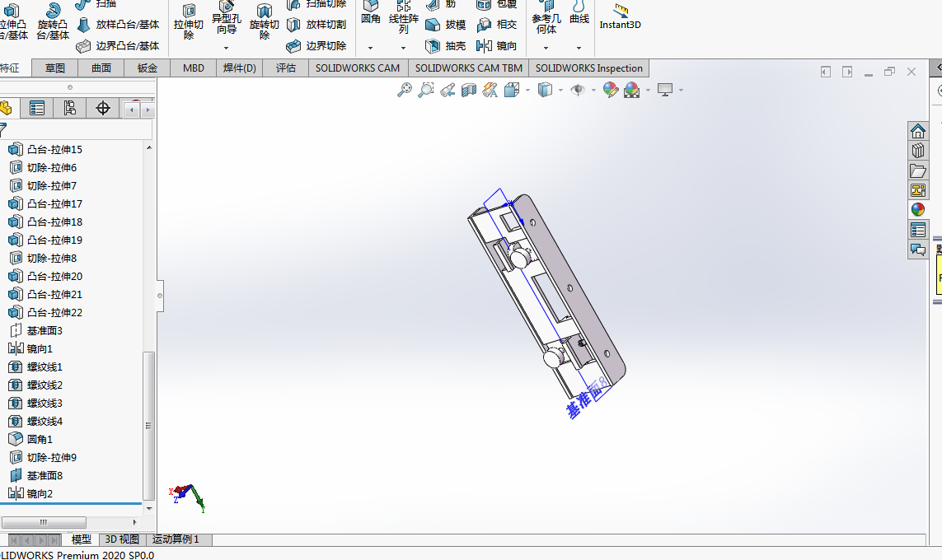This screenshot has height=560, width=942.
Task: Switch to 运动算例 1 motion study tab
Action: pyautogui.click(x=176, y=539)
